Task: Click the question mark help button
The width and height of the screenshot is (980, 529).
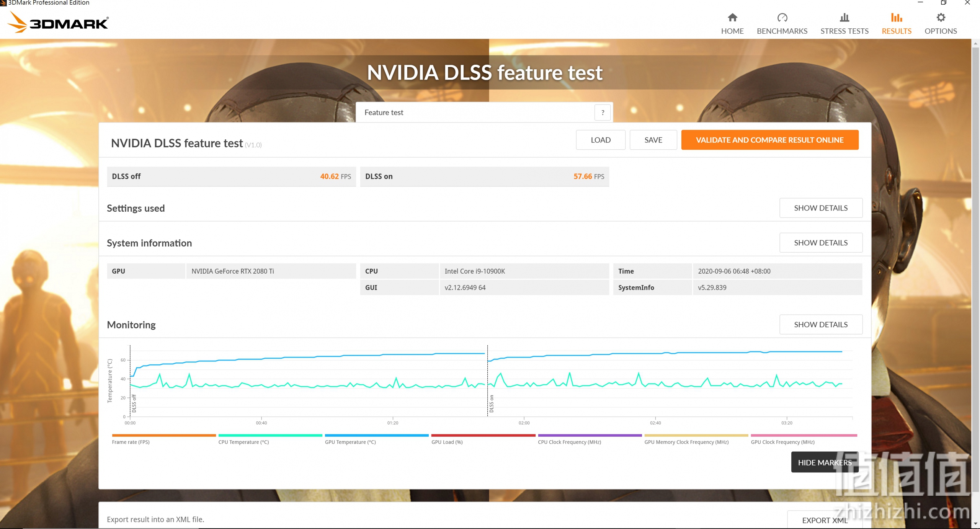Action: pyautogui.click(x=603, y=113)
